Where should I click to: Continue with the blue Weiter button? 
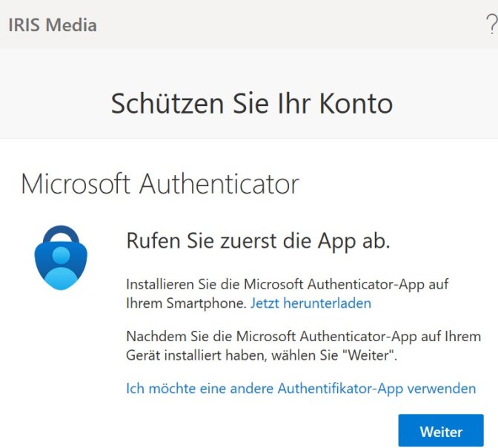441,431
